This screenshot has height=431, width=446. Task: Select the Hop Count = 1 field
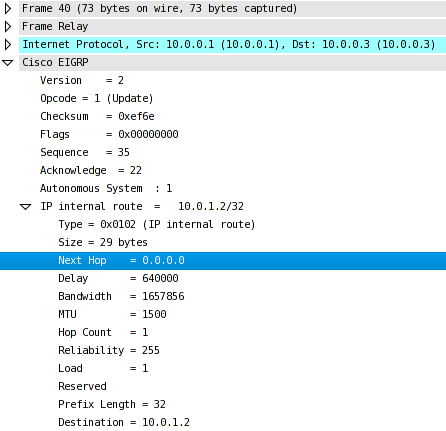[x=103, y=332]
